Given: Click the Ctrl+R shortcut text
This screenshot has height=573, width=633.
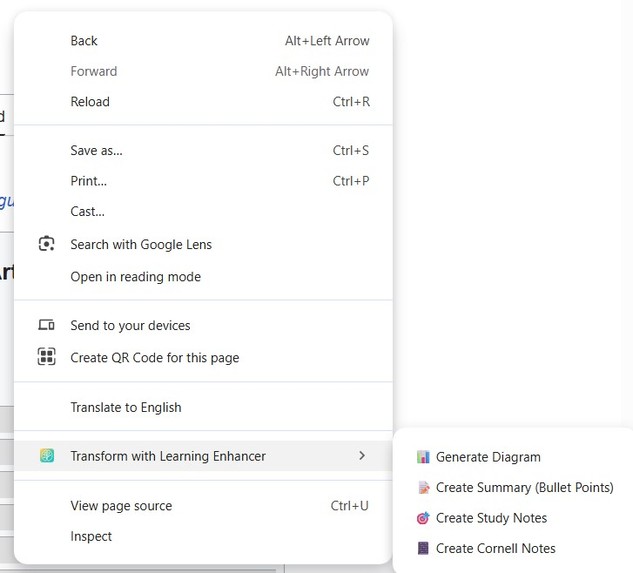Looking at the screenshot, I should 351,101.
